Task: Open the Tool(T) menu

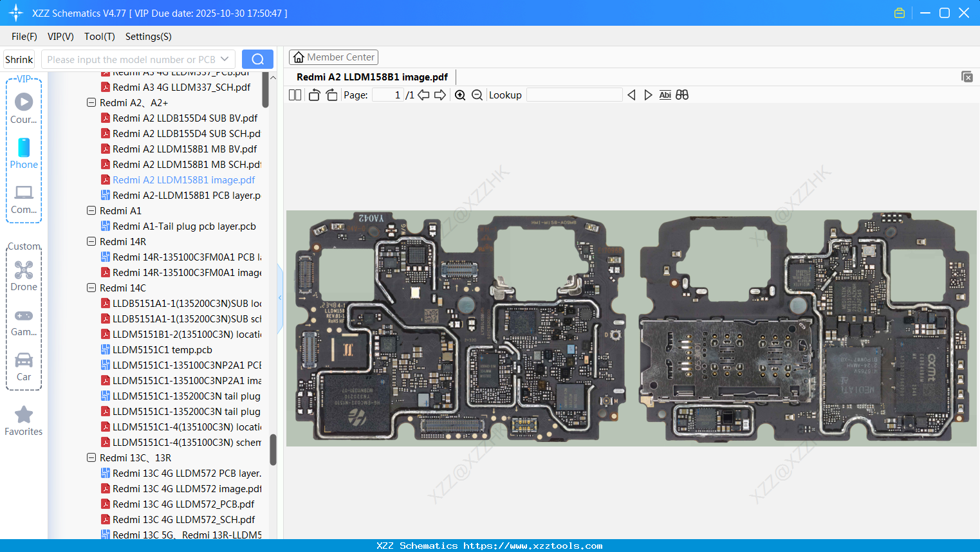Action: (99, 37)
